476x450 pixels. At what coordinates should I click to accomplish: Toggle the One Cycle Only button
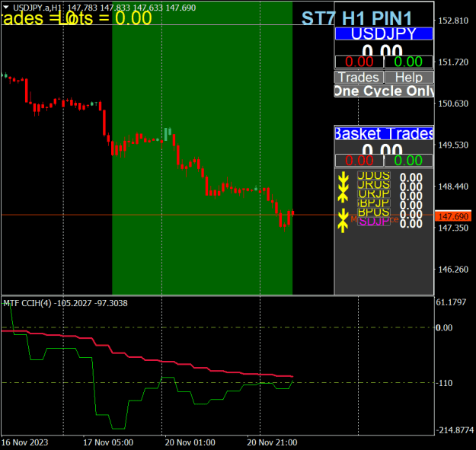[384, 91]
